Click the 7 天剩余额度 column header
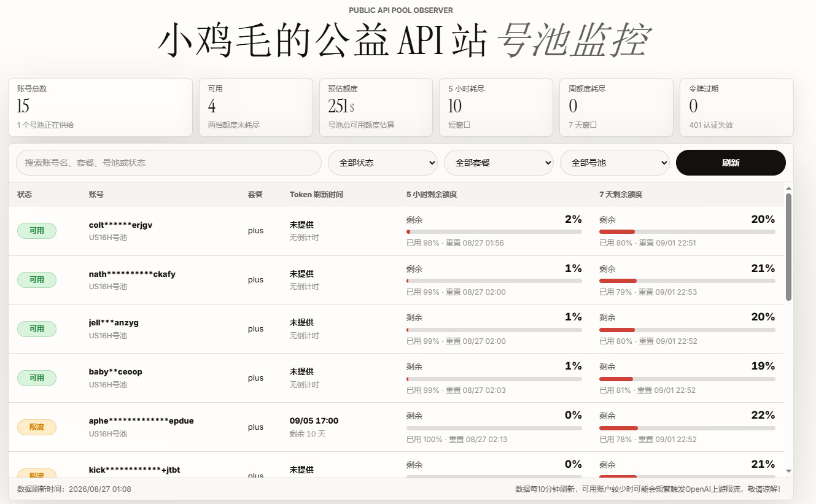Image resolution: width=816 pixels, height=504 pixels. (x=621, y=195)
